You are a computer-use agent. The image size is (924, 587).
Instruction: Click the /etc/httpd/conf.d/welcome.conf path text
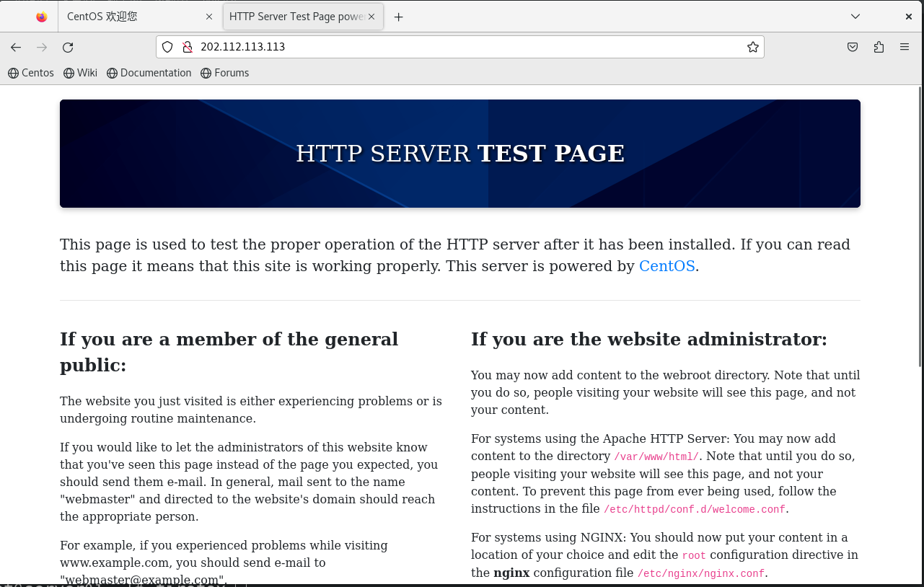click(695, 510)
